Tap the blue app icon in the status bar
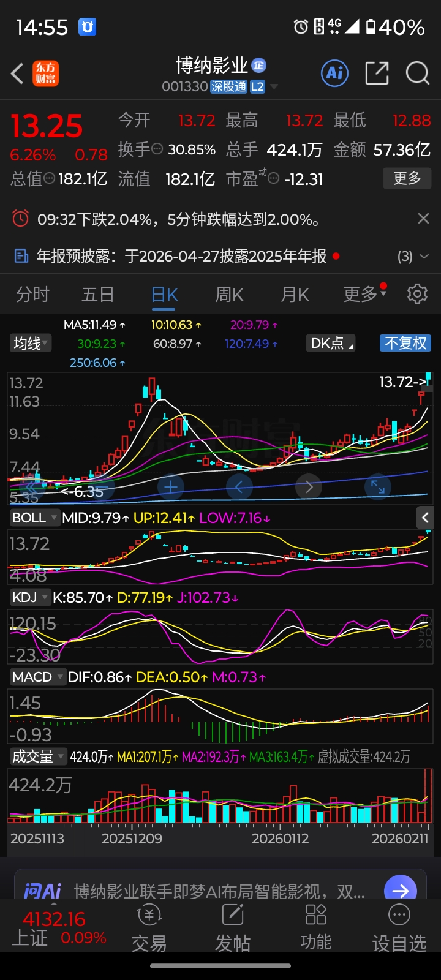This screenshot has height=980, width=441. point(88,27)
